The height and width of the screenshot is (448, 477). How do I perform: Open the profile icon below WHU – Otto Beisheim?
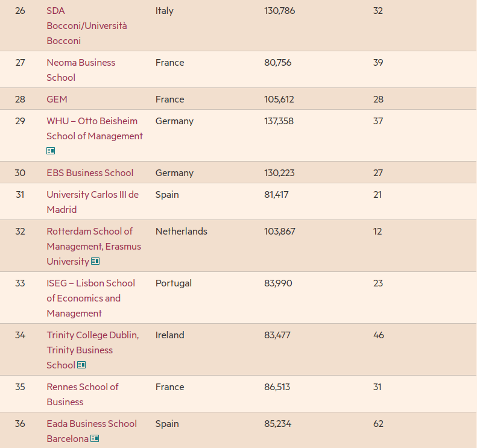click(x=51, y=151)
